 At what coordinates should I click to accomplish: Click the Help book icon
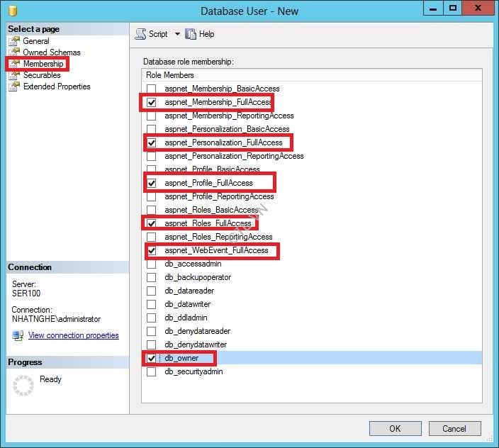point(190,34)
